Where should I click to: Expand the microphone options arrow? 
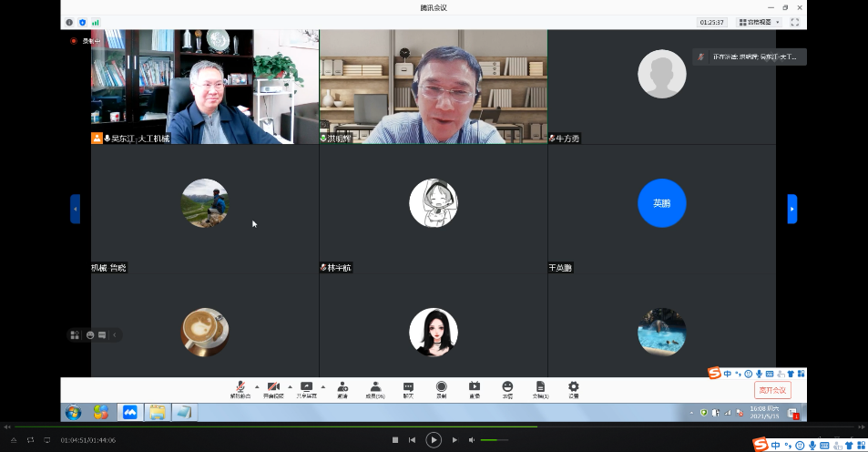pos(256,386)
